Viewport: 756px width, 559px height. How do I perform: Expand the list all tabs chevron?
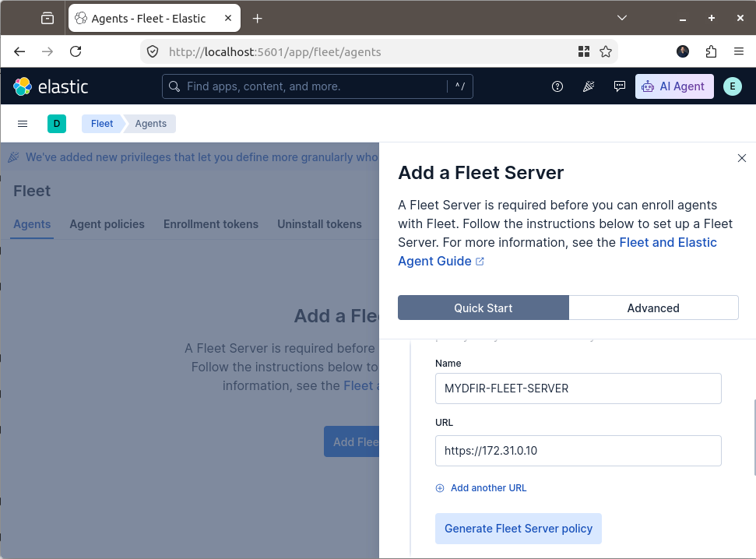tap(622, 18)
